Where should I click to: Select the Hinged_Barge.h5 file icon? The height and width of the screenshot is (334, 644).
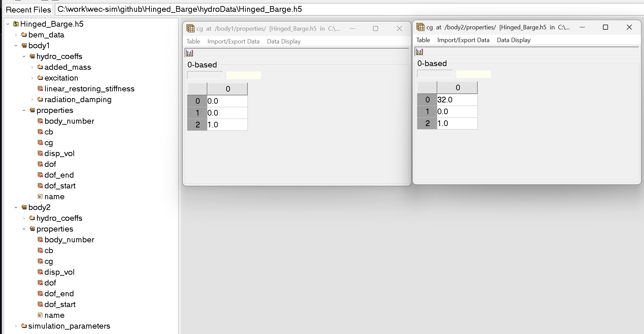(x=15, y=24)
